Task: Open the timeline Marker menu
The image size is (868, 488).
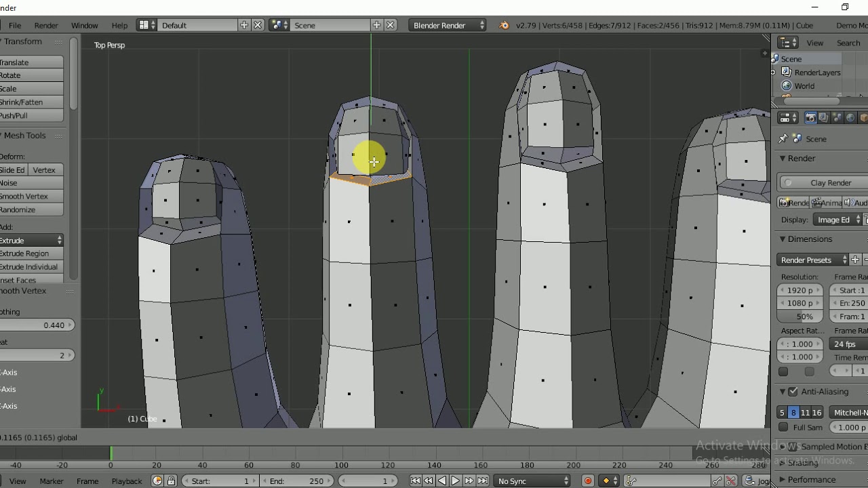Action: 52,481
